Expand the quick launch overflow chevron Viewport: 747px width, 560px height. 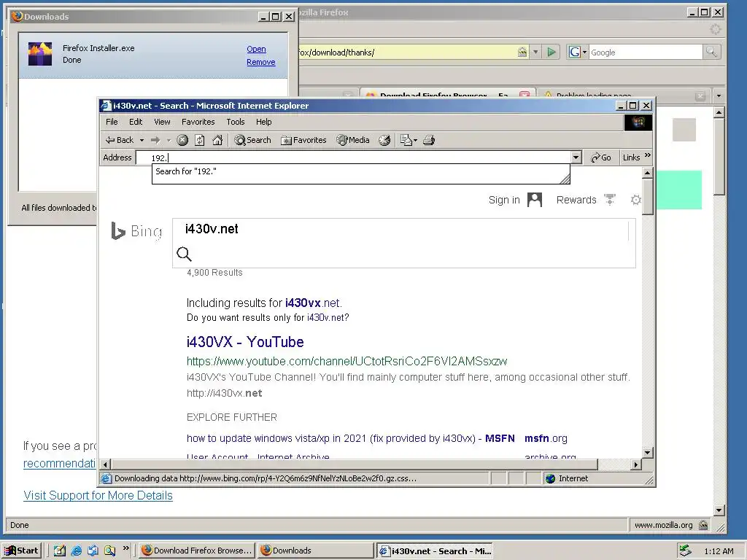click(125, 548)
